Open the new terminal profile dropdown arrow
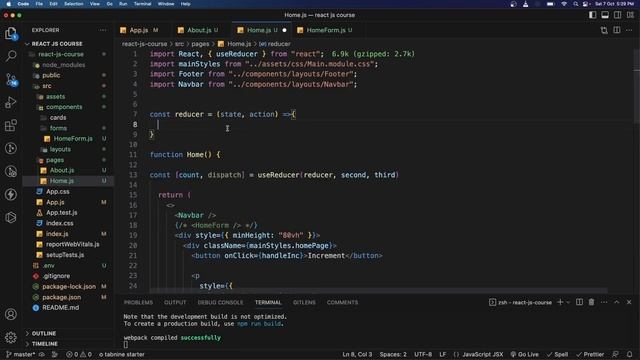The width and height of the screenshot is (640, 360). (x=568, y=302)
